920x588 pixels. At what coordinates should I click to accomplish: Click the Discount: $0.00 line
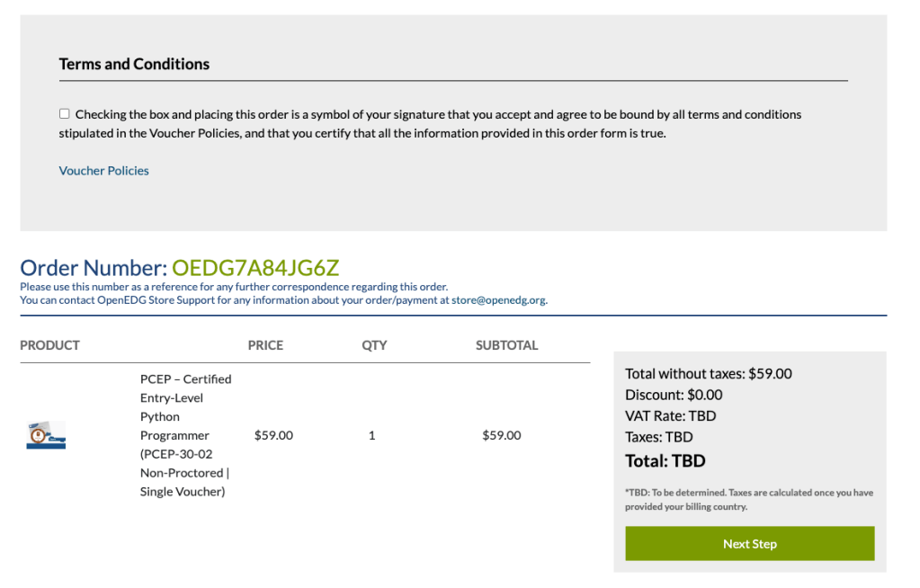coord(674,395)
